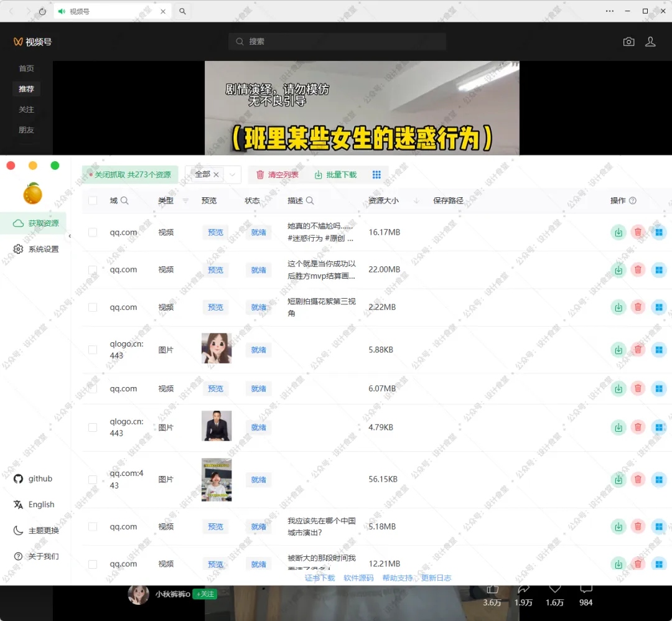Image resolution: width=672 pixels, height=621 pixels.
Task: Select 获取资源 sidebar item
Action: [34, 223]
